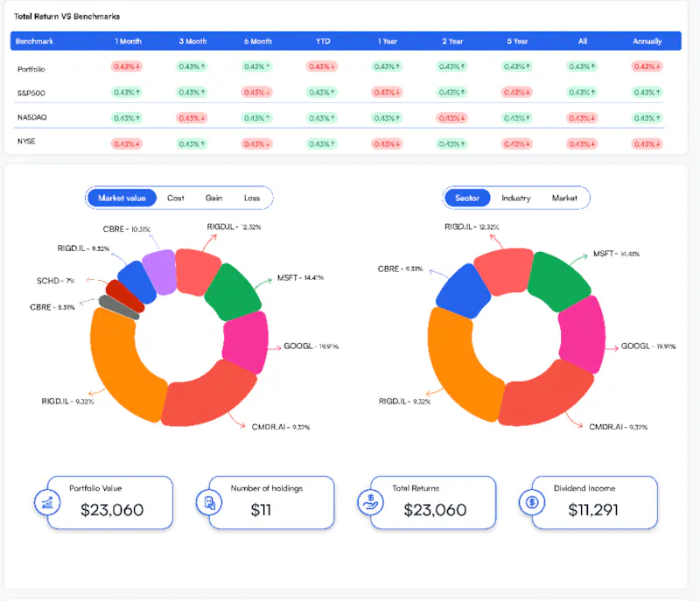The height and width of the screenshot is (601, 700).
Task: Click the YTD column header
Action: click(323, 41)
